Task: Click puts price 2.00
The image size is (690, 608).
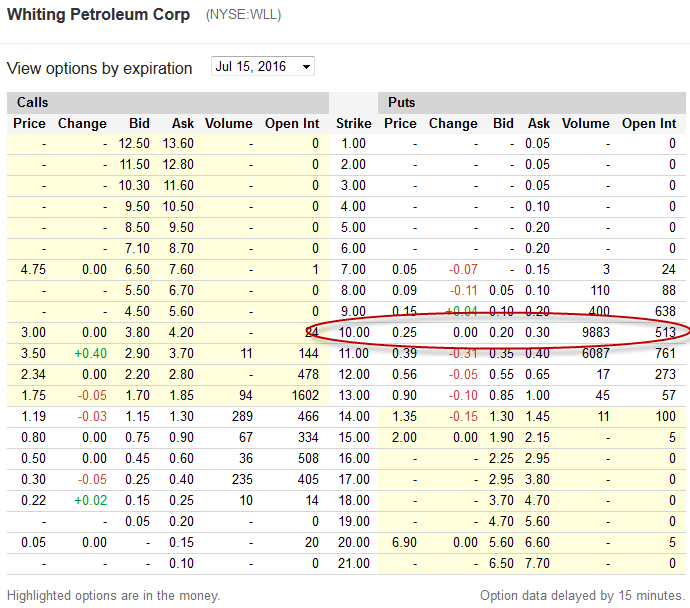Action: click(x=404, y=438)
